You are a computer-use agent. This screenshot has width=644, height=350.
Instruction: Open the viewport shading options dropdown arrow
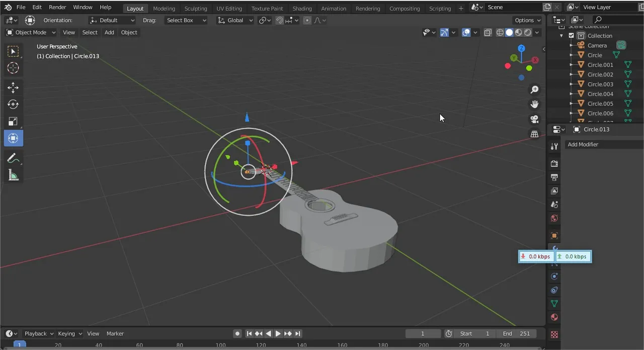pyautogui.click(x=537, y=32)
